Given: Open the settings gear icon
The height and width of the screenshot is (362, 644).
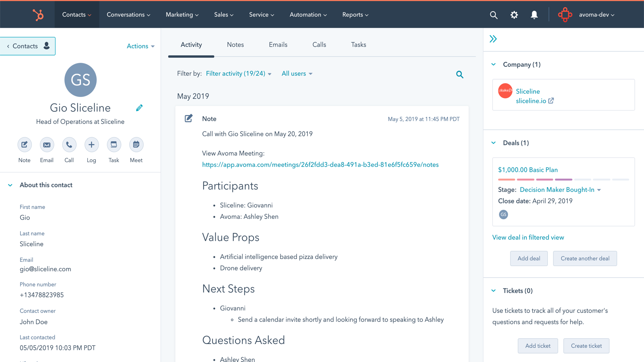Looking at the screenshot, I should pos(514,15).
